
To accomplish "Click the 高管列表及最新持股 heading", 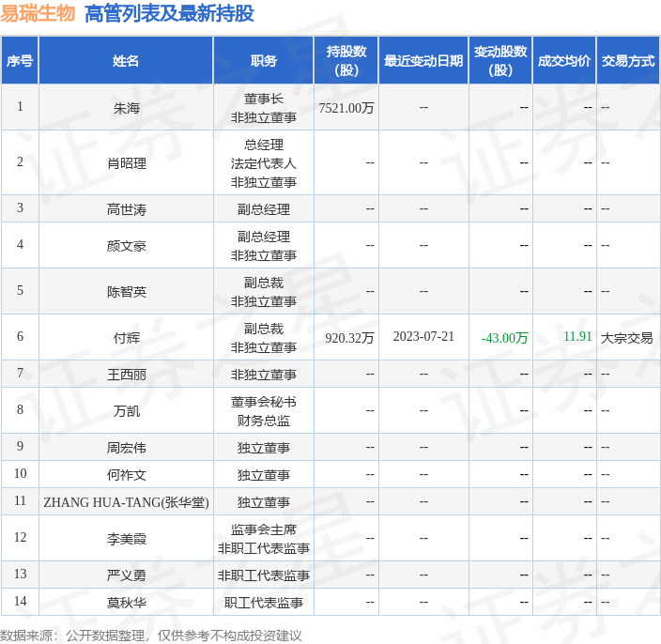I will pyautogui.click(x=169, y=13).
